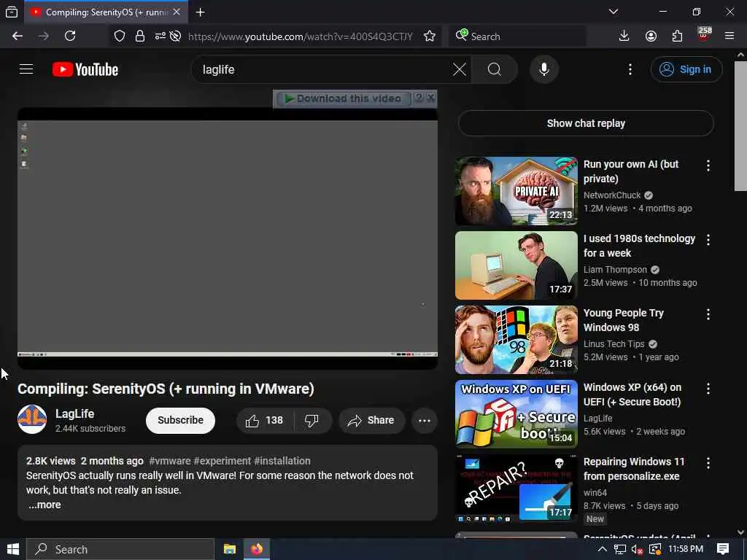Open the Windows Start menu
747x560 pixels.
coord(13,549)
